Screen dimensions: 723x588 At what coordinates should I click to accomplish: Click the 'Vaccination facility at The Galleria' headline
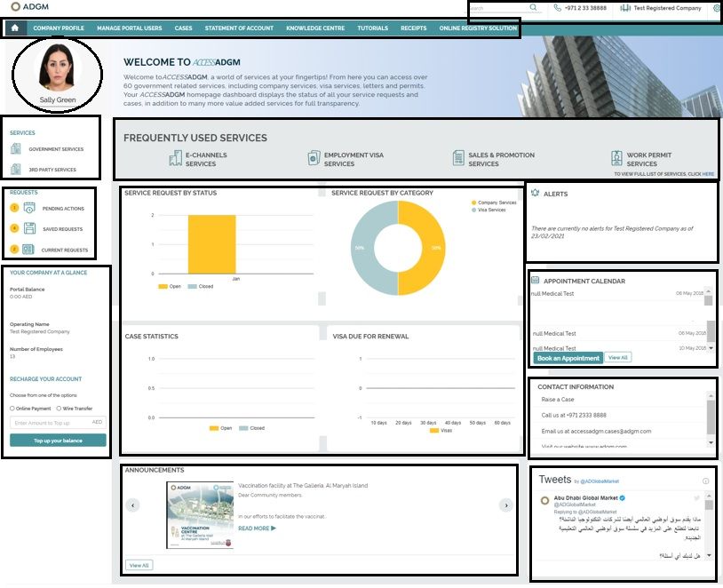pyautogui.click(x=303, y=485)
